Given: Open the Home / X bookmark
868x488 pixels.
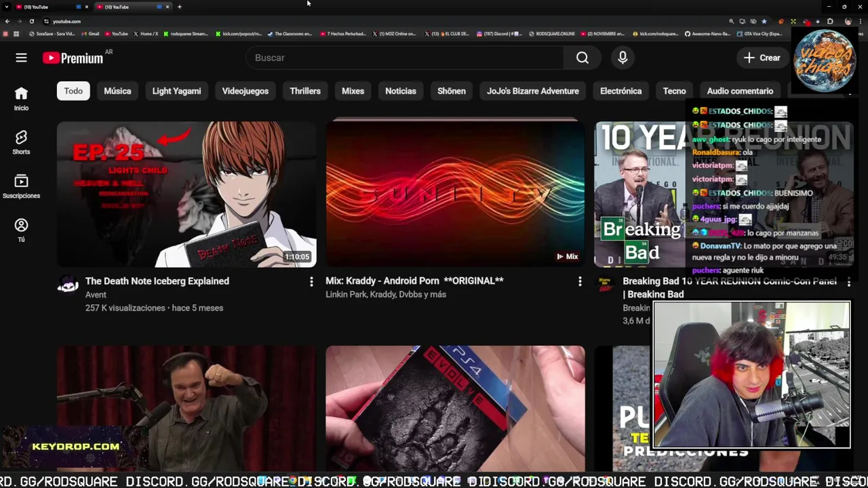Looking at the screenshot, I should coord(146,33).
